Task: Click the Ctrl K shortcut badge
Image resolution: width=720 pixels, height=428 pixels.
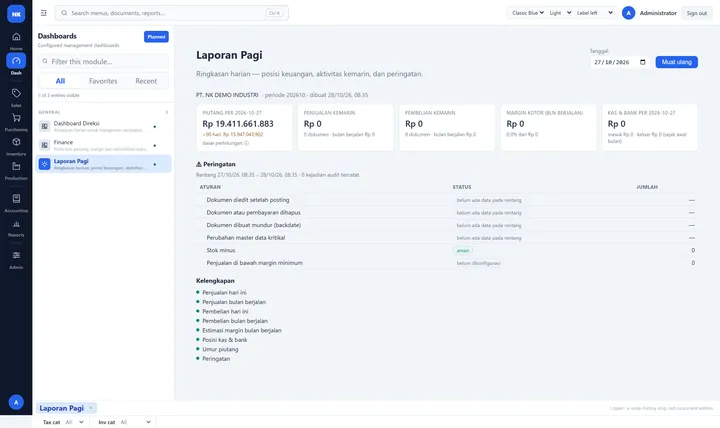Action: point(274,13)
